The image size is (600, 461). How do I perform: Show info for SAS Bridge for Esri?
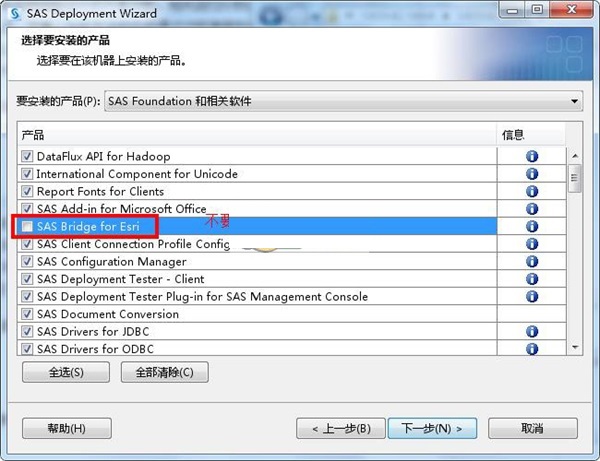point(532,226)
